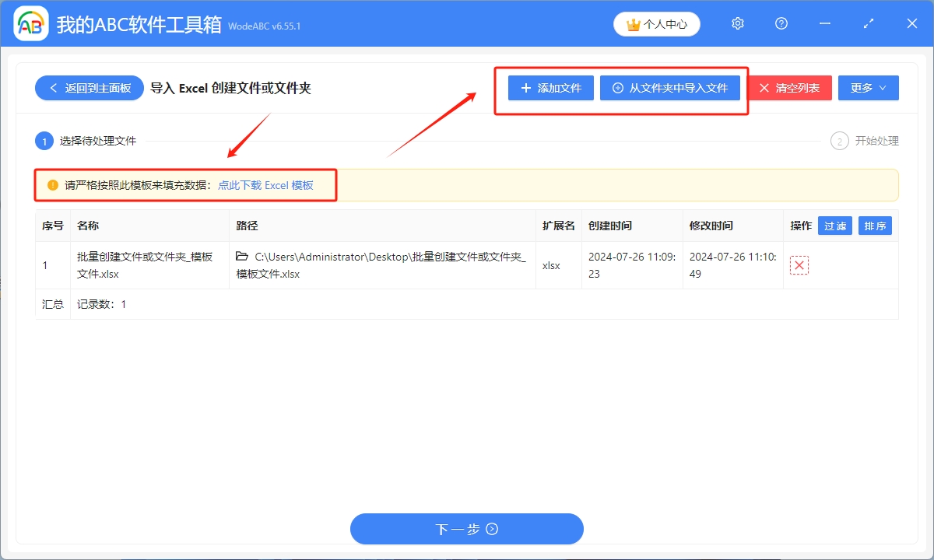Image resolution: width=934 pixels, height=560 pixels.
Task: Open the settings gear icon
Action: point(737,23)
